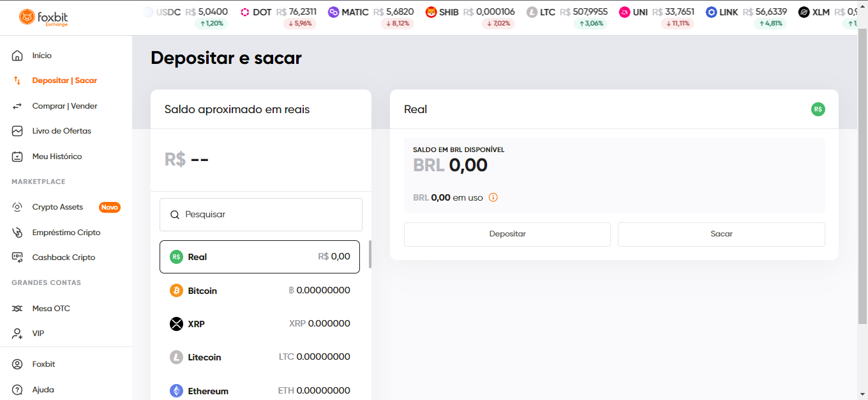Select Comprar | Vender in the sidebar
This screenshot has width=868, height=400.
64,105
